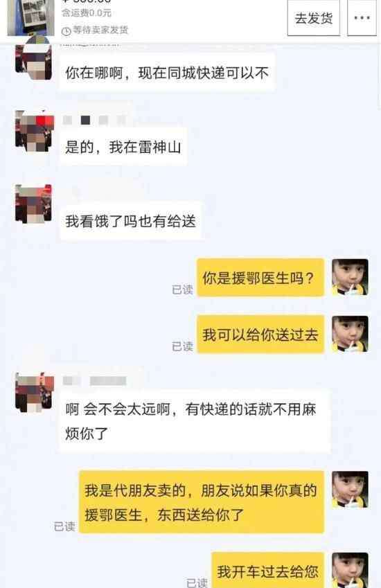Tap seller avatar beside 我是代朋友卖的 message
Screen dimensions: 381x588
[x=351, y=490]
